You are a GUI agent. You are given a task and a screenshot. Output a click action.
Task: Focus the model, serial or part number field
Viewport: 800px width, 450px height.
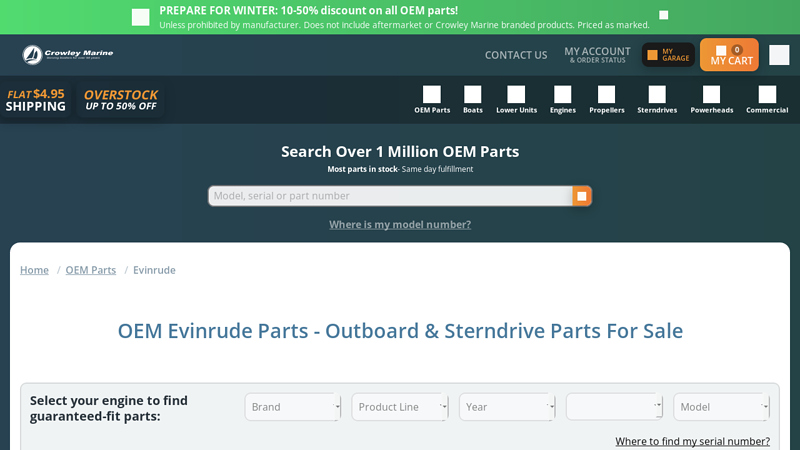click(390, 196)
